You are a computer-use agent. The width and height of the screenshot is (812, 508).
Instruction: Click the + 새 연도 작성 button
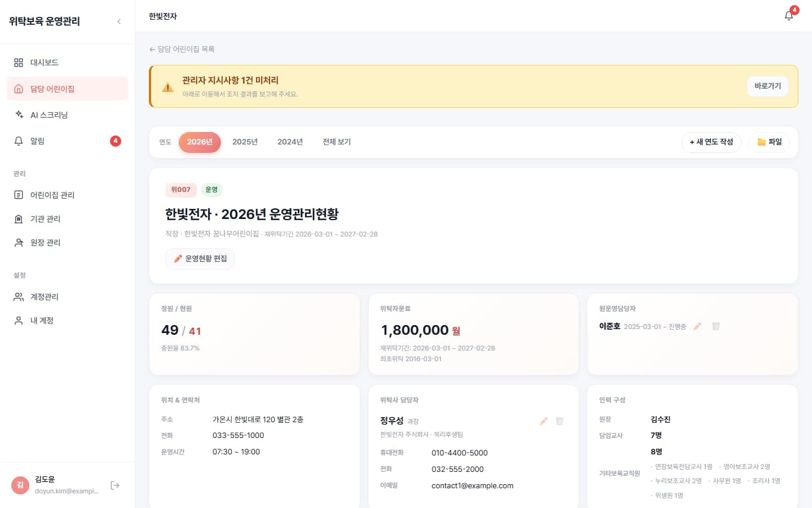(x=711, y=142)
